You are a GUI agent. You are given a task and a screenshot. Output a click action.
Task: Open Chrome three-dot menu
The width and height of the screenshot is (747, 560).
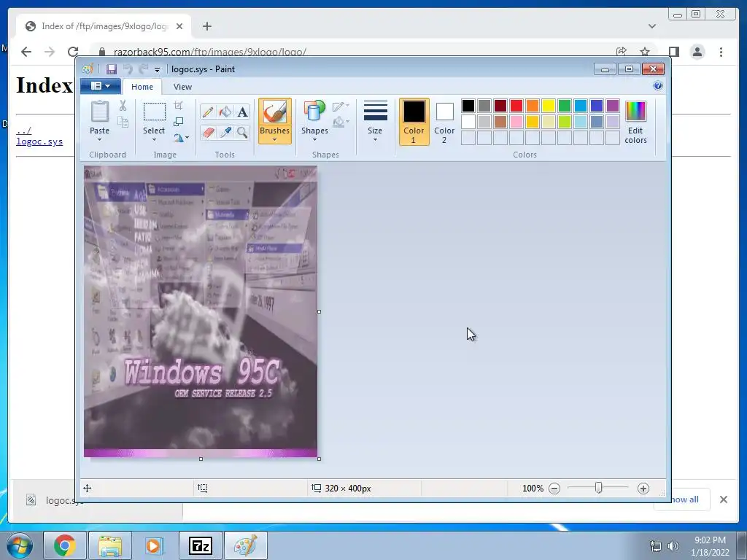721,52
